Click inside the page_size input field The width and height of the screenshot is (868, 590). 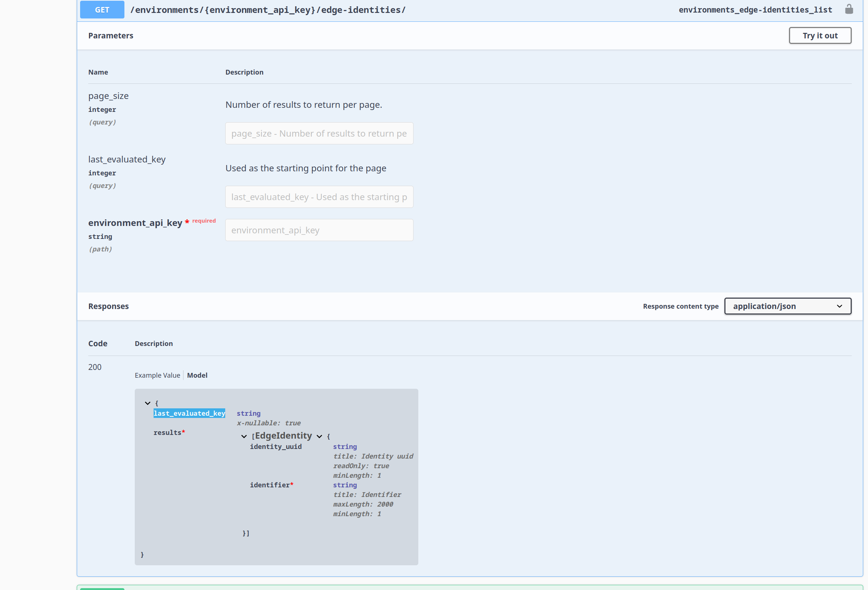point(319,133)
